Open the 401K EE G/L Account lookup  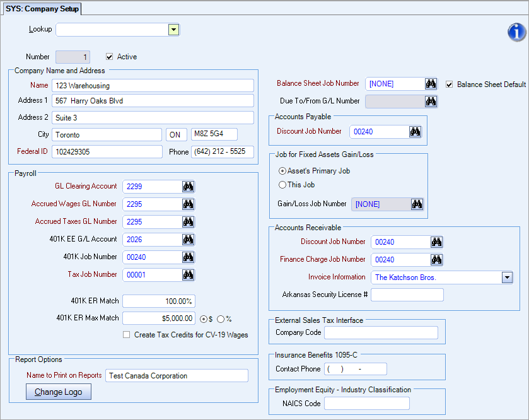tap(188, 239)
